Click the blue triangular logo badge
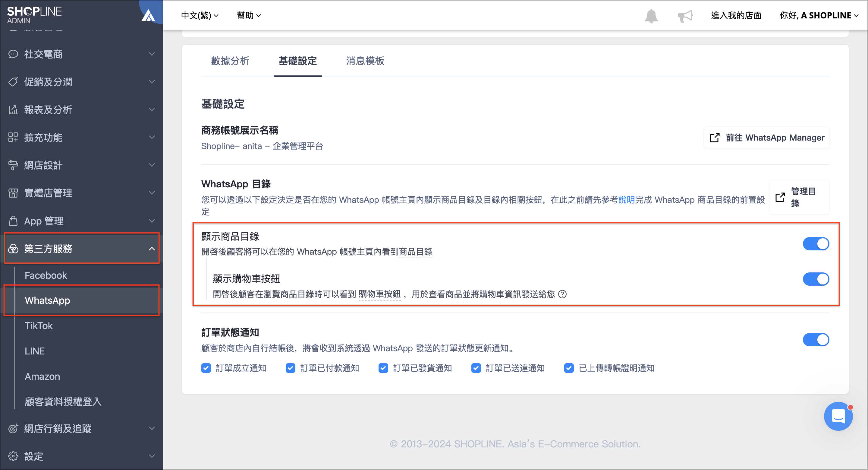 click(x=148, y=15)
